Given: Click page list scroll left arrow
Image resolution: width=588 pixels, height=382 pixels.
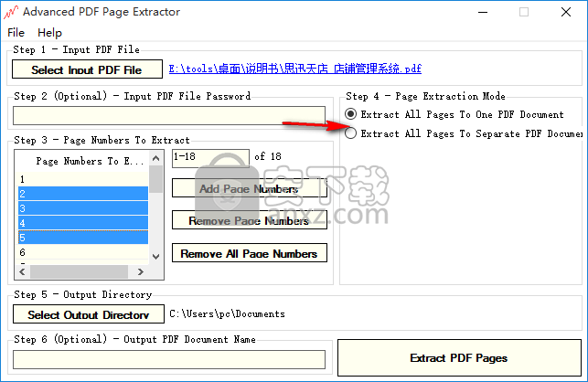Looking at the screenshot, I should [x=23, y=271].
